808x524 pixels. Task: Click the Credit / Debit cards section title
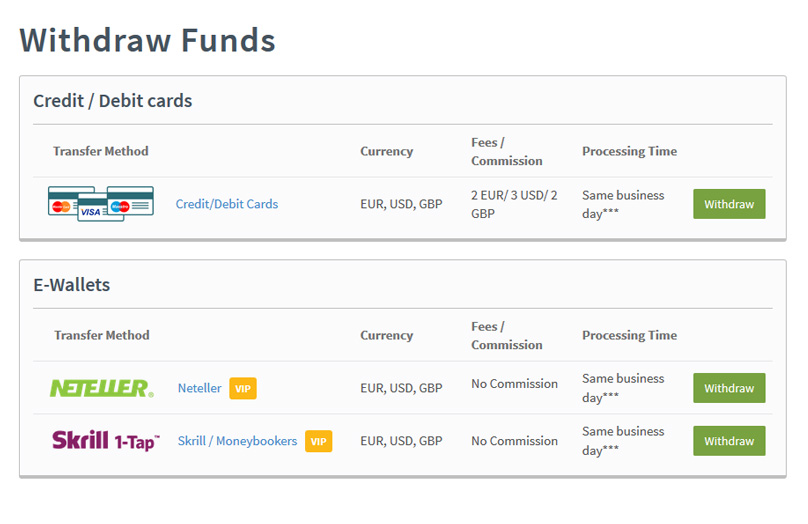click(112, 101)
